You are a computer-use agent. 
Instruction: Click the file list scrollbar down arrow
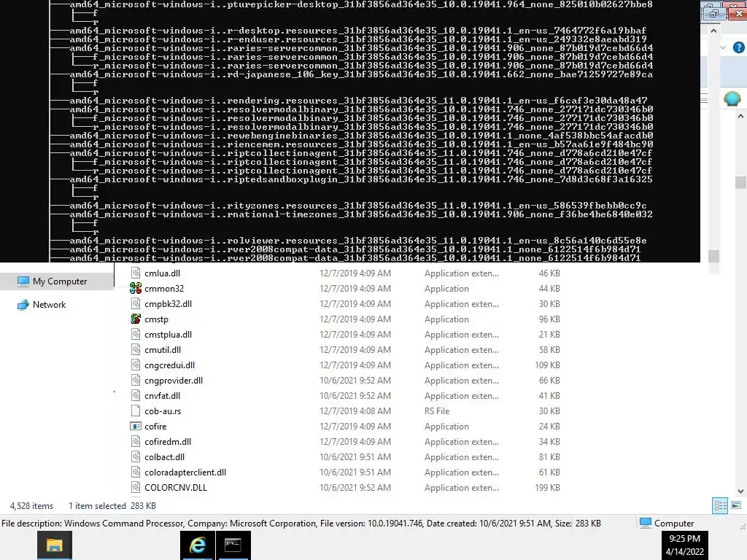coord(740,491)
